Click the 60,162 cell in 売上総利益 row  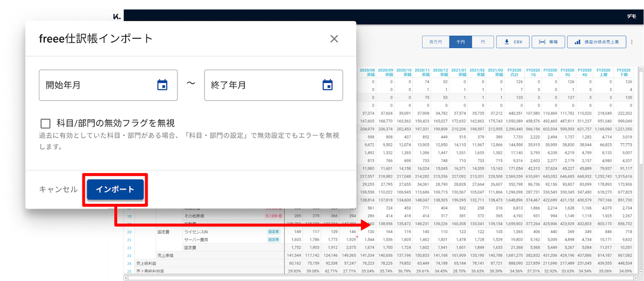pyautogui.click(x=295, y=263)
